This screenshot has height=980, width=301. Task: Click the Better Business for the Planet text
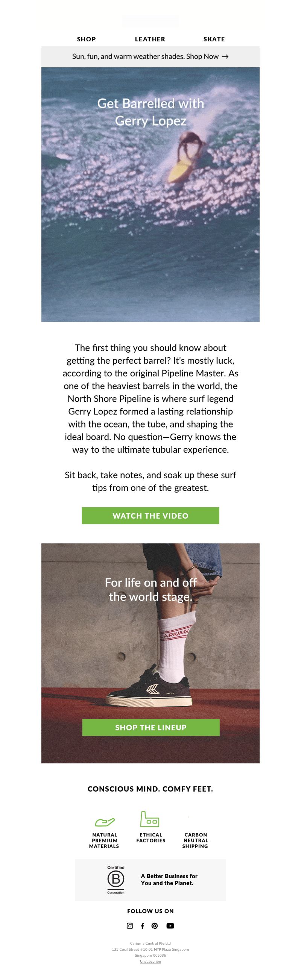click(x=169, y=879)
